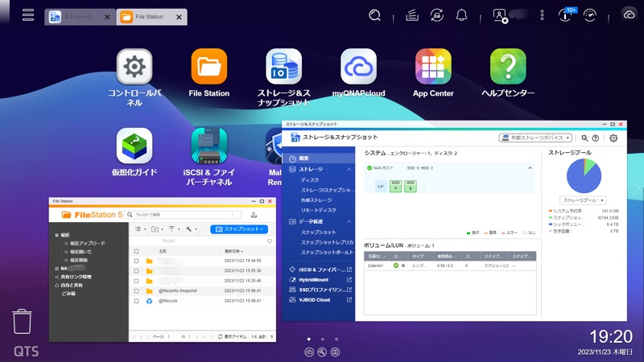Open the desktop trash bin

pos(22,321)
